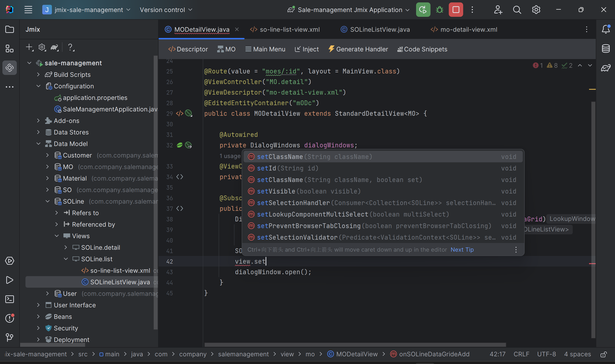The image size is (615, 364).
Task: Go to next highlighted error arrow
Action: [x=590, y=66]
